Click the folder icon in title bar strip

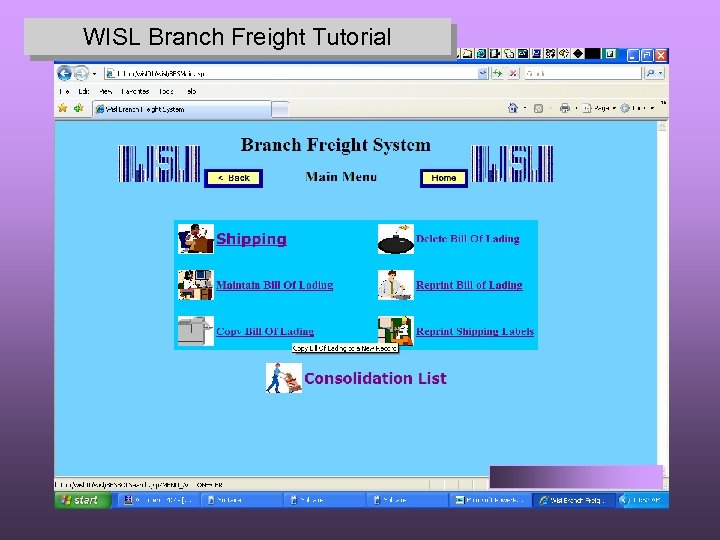(x=467, y=54)
